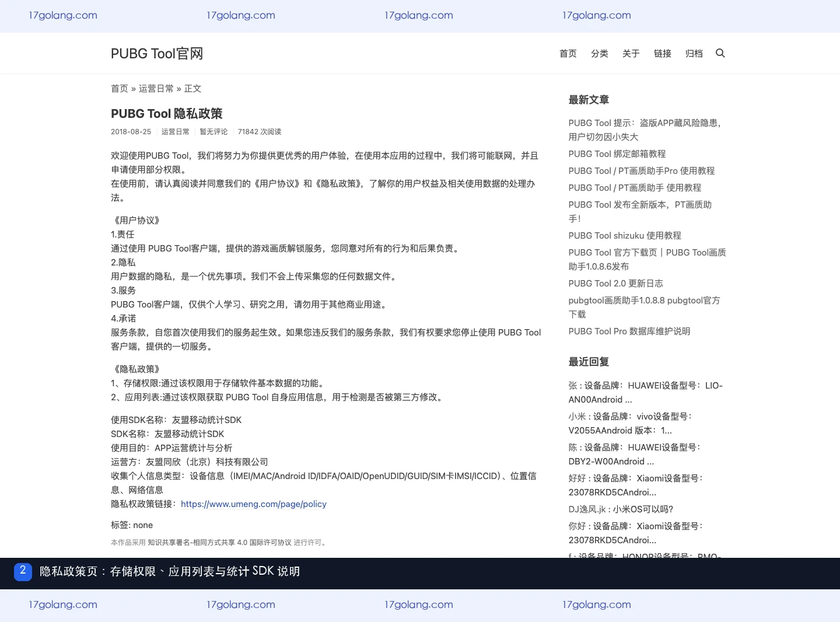Open article PUBG Tool 官方下载页 1.0.8.6发布
Screen dimensions: 840x622
click(x=647, y=260)
